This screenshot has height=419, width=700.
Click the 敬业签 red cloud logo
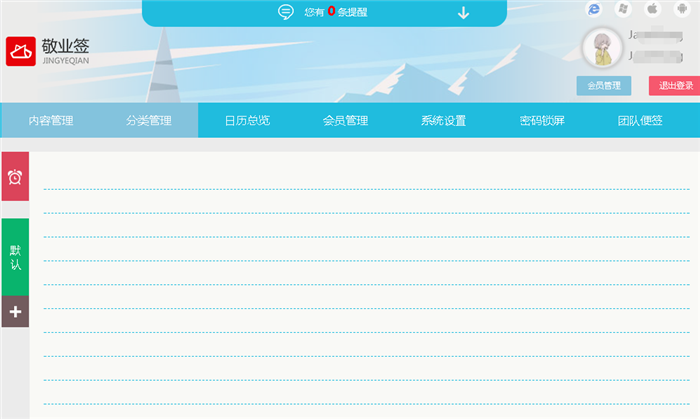21,51
